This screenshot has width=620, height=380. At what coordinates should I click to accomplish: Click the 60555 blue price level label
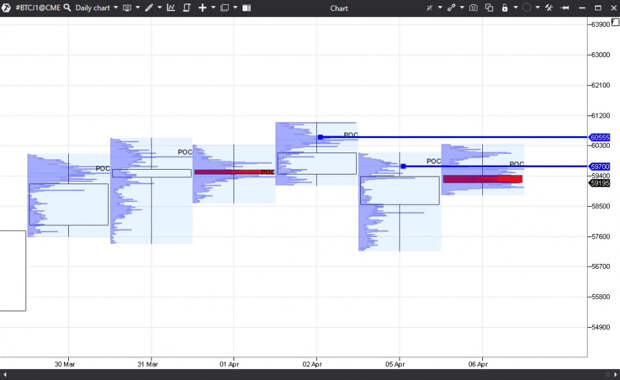(x=599, y=137)
